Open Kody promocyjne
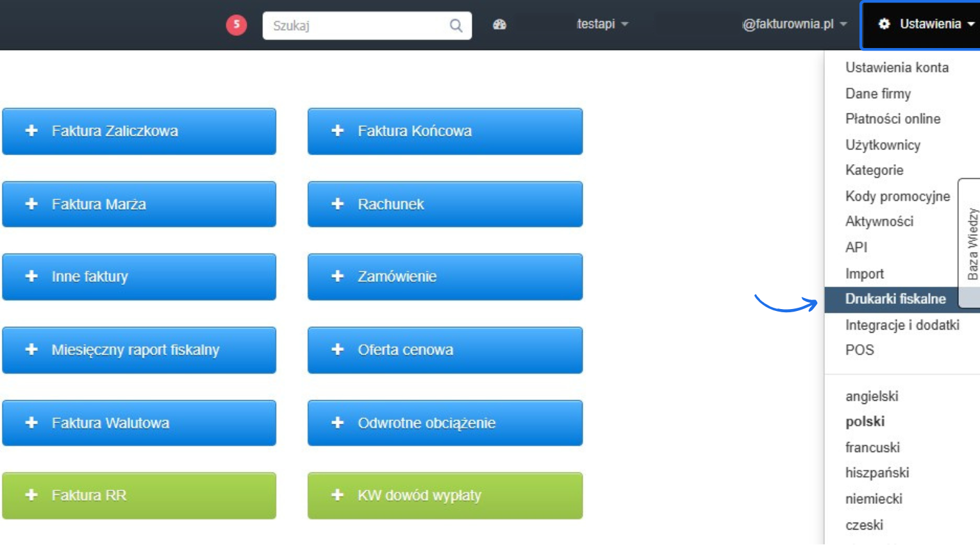The image size is (980, 545). tap(897, 196)
